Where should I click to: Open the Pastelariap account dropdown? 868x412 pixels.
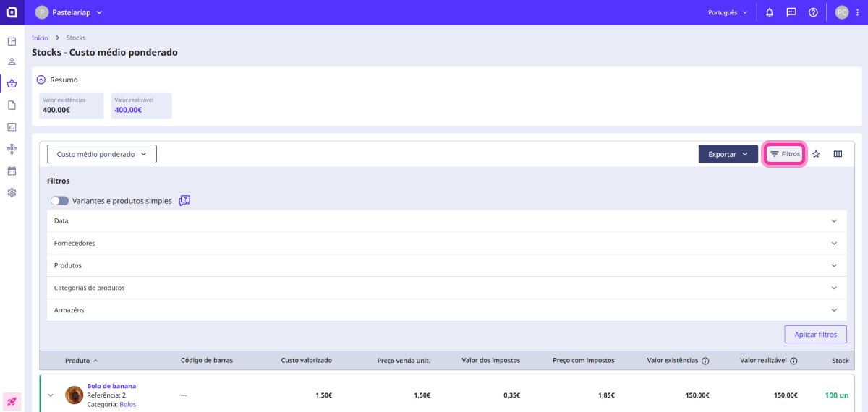tap(69, 12)
